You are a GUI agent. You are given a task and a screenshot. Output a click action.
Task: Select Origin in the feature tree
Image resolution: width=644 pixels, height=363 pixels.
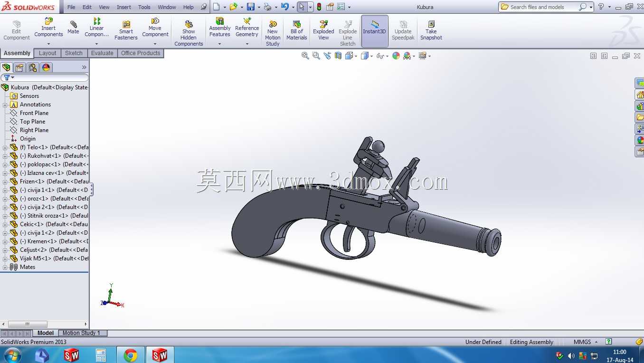pos(28,139)
